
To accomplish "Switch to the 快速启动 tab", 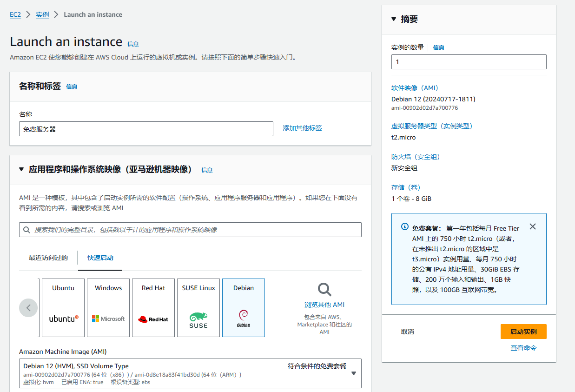I will click(100, 258).
